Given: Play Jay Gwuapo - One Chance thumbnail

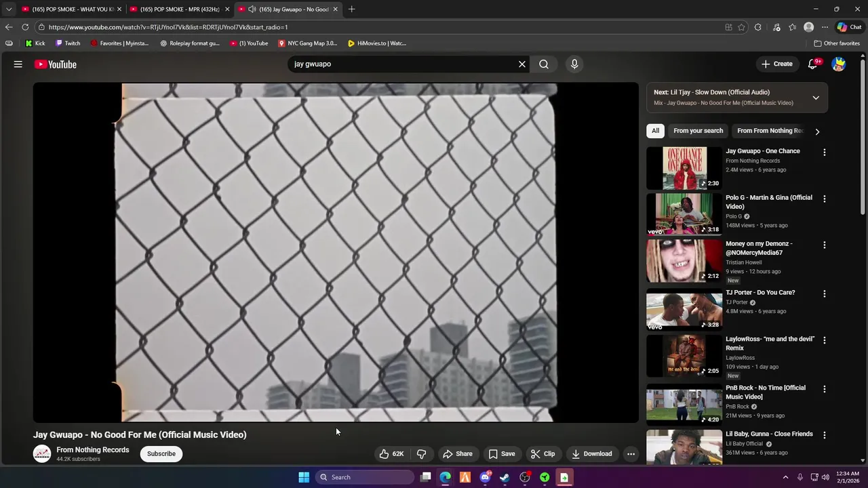Looking at the screenshot, I should pos(684,168).
